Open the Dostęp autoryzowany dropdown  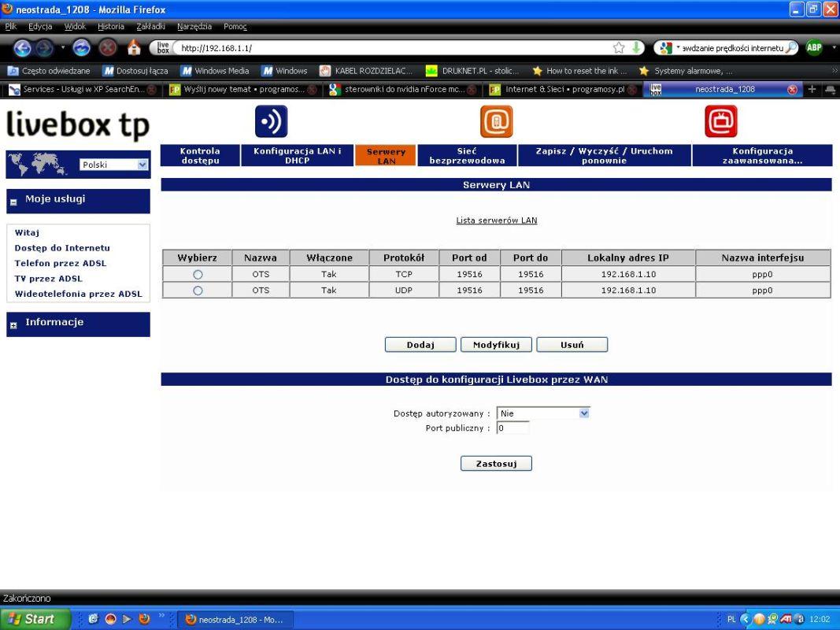(543, 413)
